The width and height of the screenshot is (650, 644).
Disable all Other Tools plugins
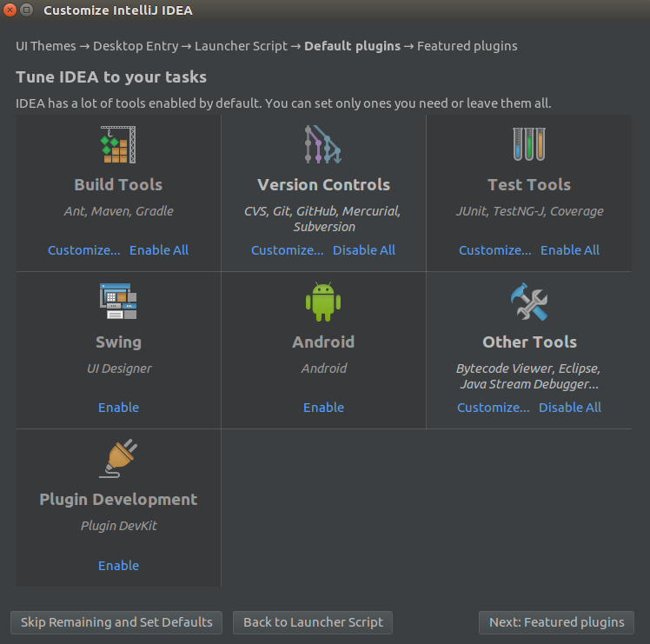(x=570, y=408)
